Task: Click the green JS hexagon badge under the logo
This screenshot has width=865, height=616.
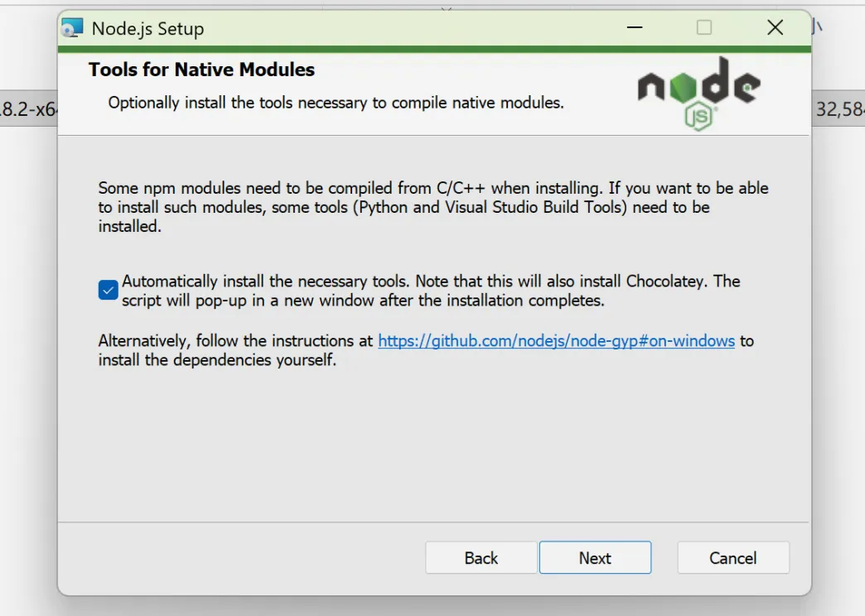Action: [x=699, y=118]
